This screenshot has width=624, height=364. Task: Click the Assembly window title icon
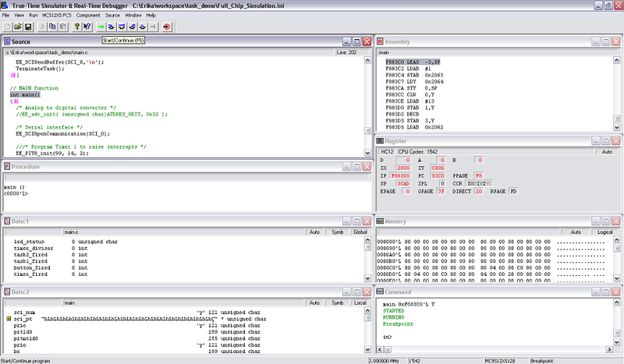coord(380,41)
